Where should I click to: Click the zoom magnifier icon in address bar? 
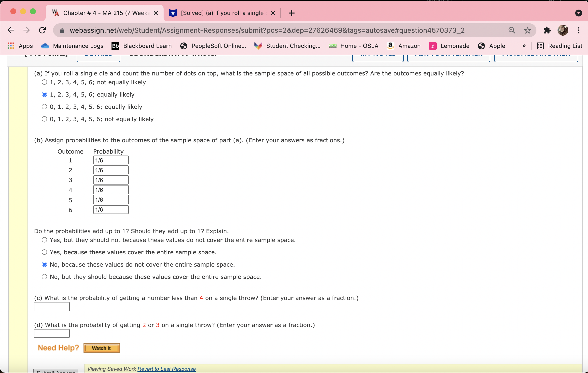(512, 30)
